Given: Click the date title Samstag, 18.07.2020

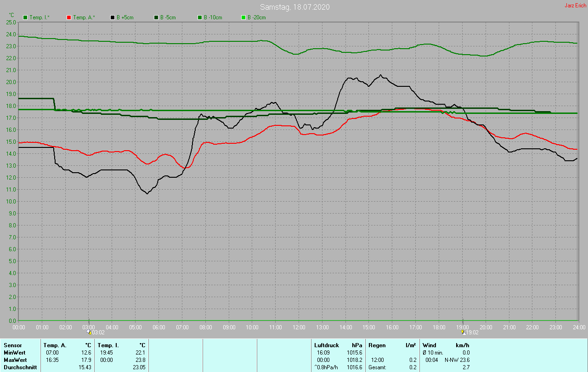Looking at the screenshot, I should tap(294, 7).
